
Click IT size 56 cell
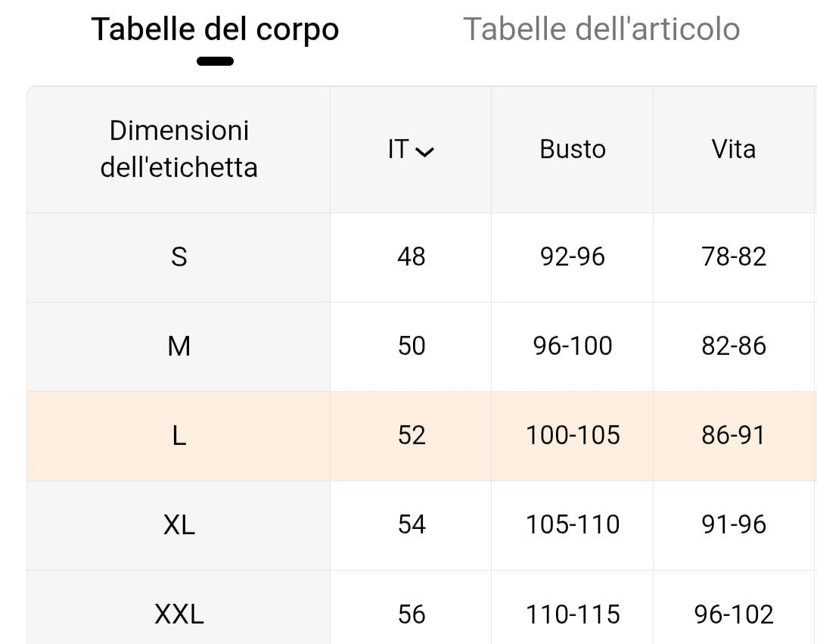coord(411,614)
